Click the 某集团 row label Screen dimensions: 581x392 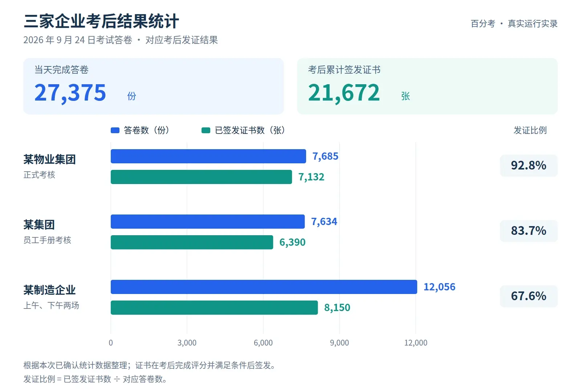39,225
